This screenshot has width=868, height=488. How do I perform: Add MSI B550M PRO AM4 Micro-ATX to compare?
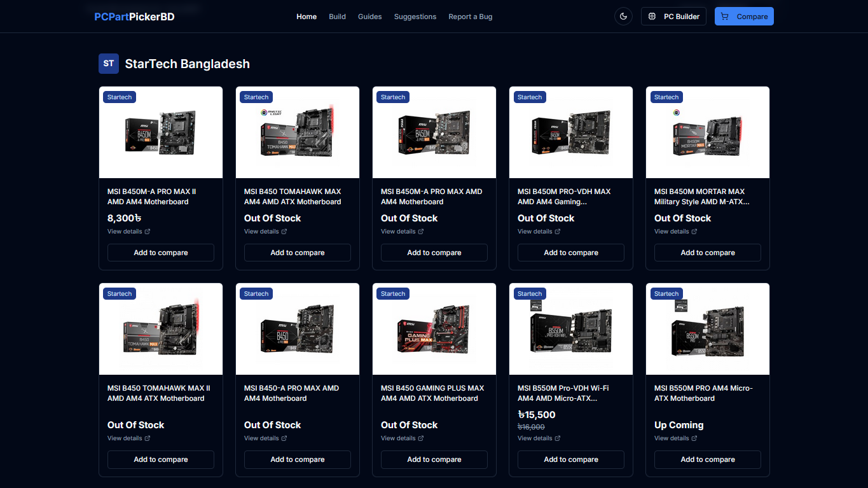[x=708, y=459]
